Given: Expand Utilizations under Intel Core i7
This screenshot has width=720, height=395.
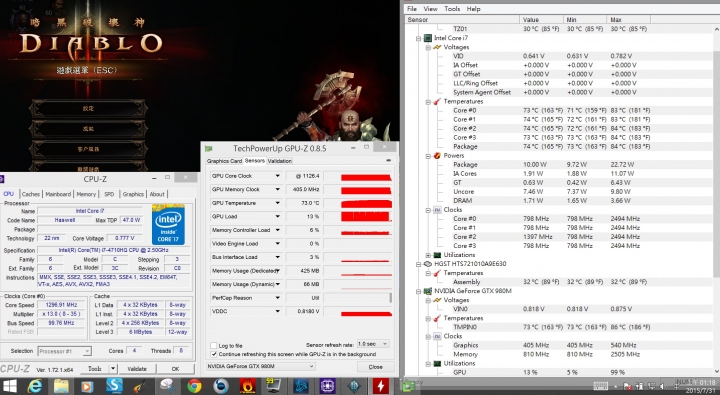Looking at the screenshot, I should pos(428,255).
